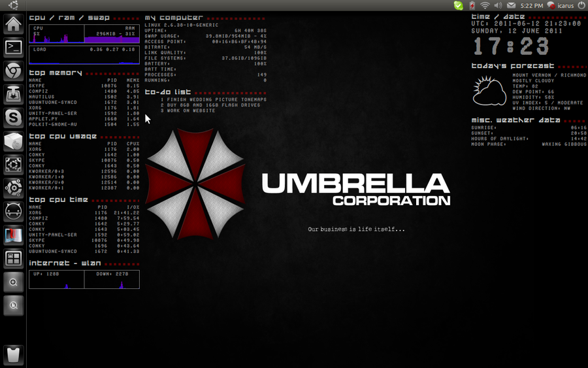Viewport: 588px width, 368px height.
Task: Click the green Skype status tray icon
Action: 459,5
